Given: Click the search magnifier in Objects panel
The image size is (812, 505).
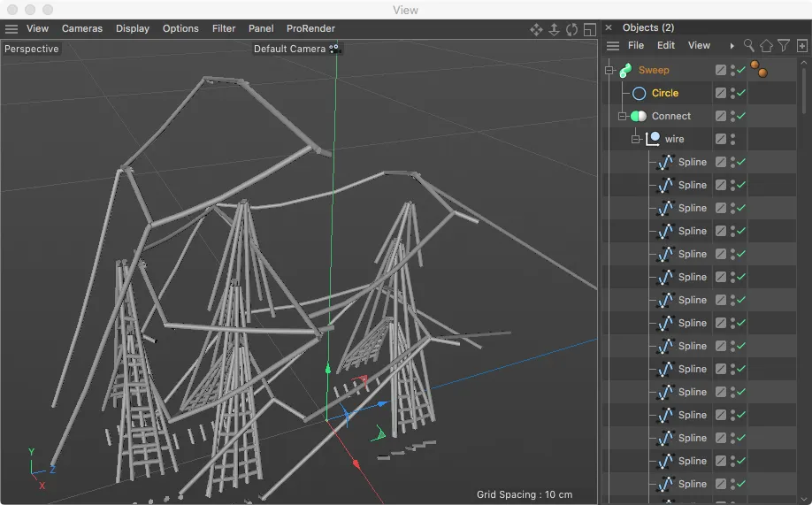Looking at the screenshot, I should click(749, 45).
